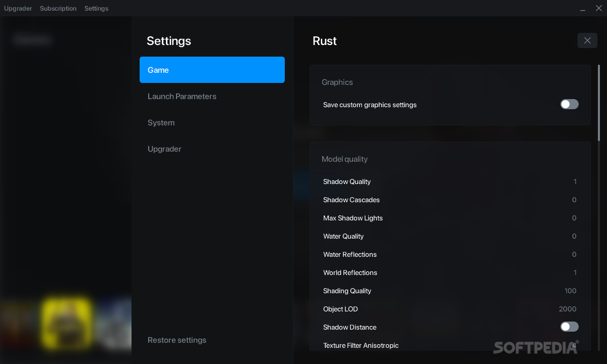Go to the Upgrader sidebar section
The height and width of the screenshot is (364, 607).
[x=164, y=149]
